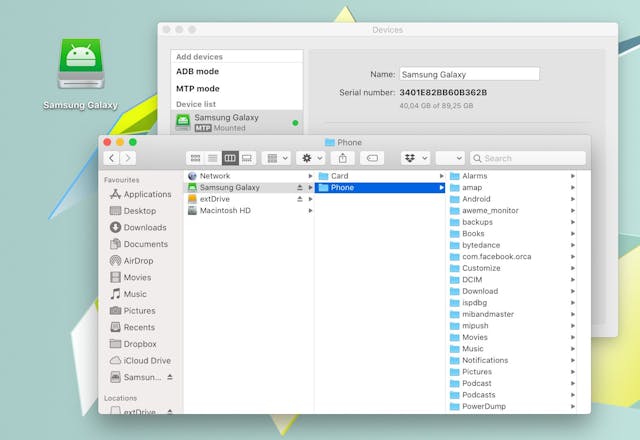Click the Edit Tags toolbar button
The image size is (640, 440).
[372, 158]
